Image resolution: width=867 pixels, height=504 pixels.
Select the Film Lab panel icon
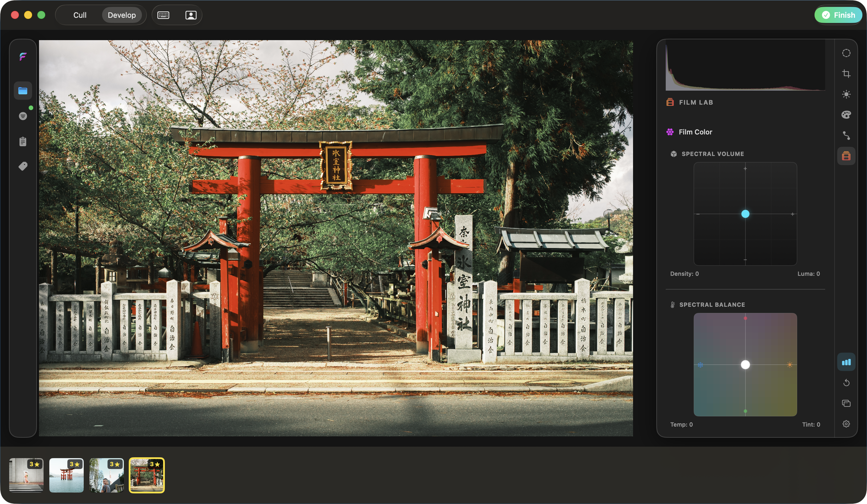pos(846,156)
